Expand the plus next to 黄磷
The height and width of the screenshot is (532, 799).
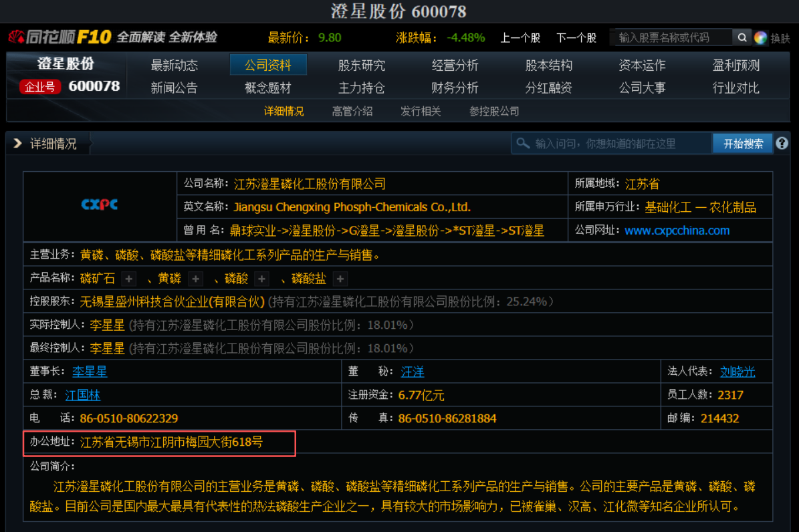pos(195,279)
